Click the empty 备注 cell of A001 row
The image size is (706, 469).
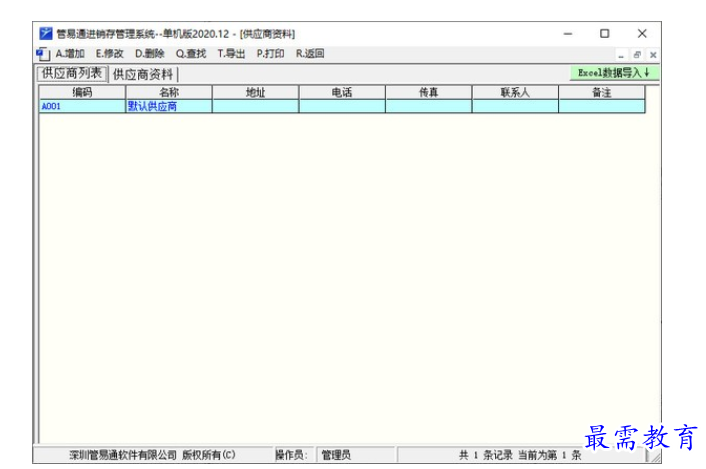(602, 107)
